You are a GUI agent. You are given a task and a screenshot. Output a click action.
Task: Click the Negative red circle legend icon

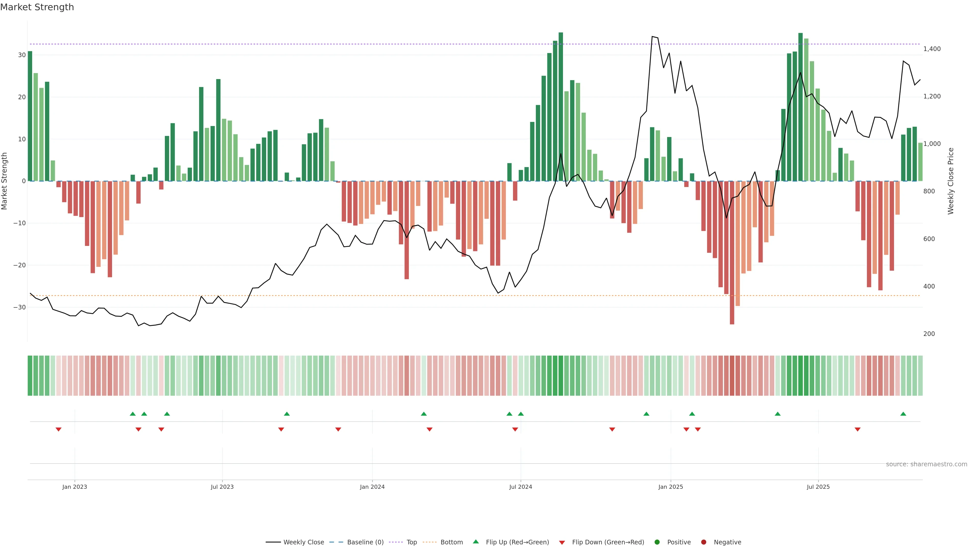(x=703, y=542)
